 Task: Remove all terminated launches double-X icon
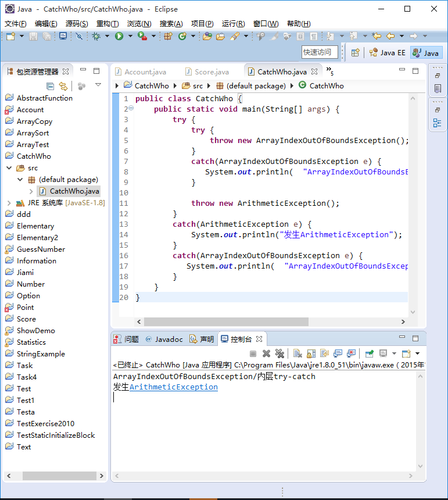pos(279,353)
